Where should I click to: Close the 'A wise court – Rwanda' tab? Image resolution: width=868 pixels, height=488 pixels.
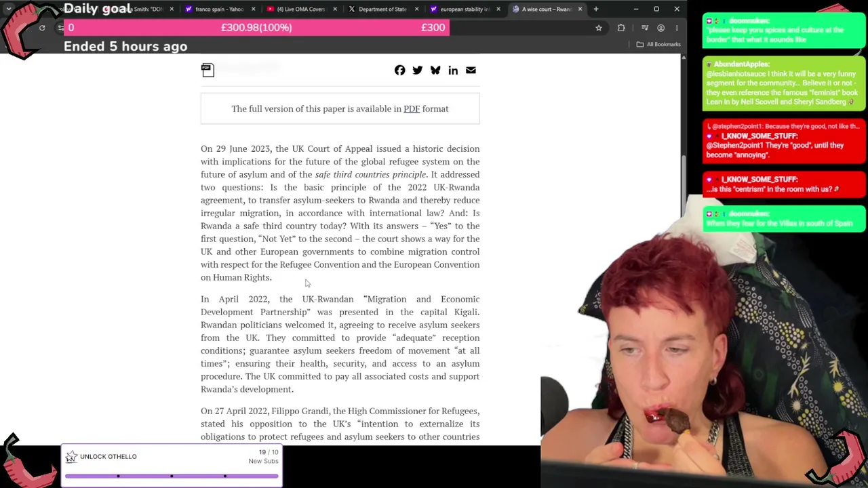pyautogui.click(x=580, y=9)
